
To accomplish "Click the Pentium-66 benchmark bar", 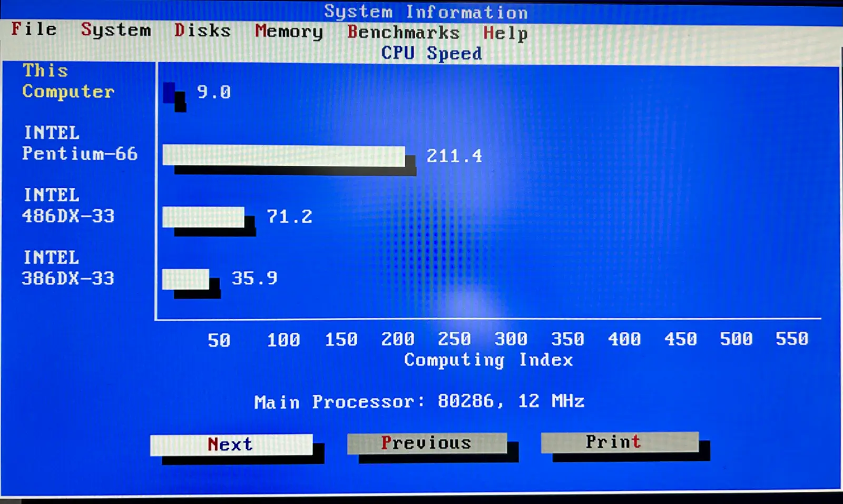I will (x=284, y=156).
